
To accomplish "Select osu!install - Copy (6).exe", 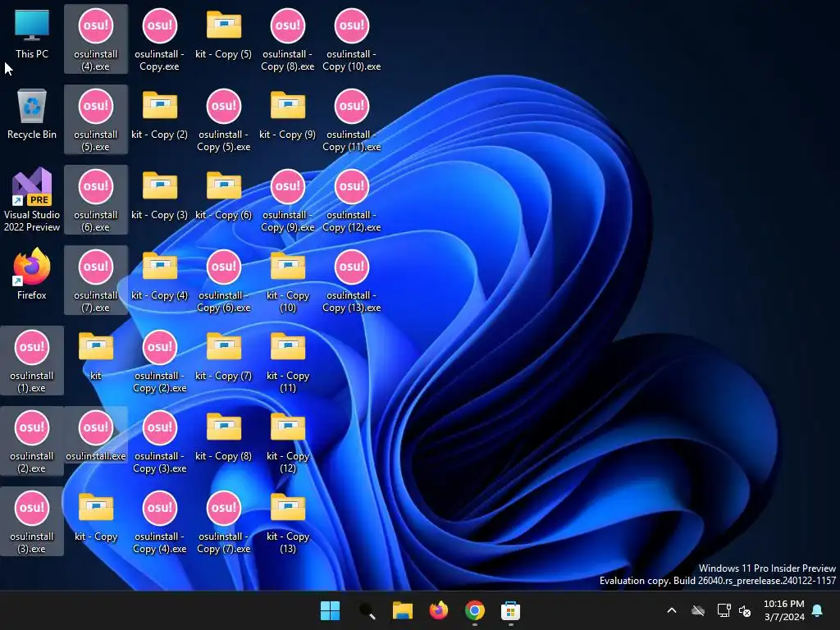I will point(223,281).
